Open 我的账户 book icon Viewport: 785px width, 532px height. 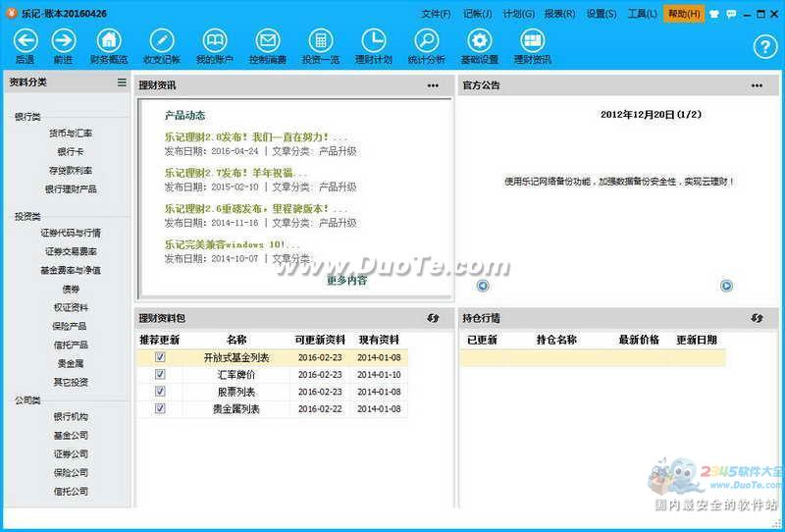pos(215,40)
